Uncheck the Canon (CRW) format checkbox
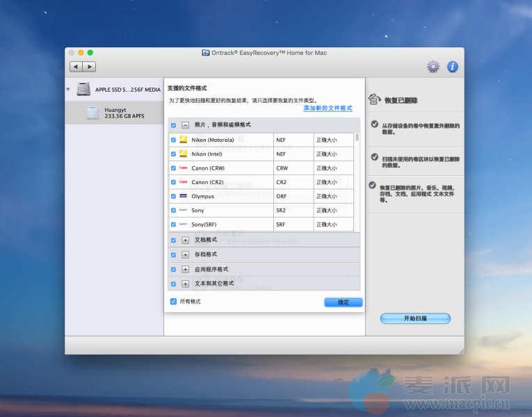The height and width of the screenshot is (417, 532). tap(173, 168)
